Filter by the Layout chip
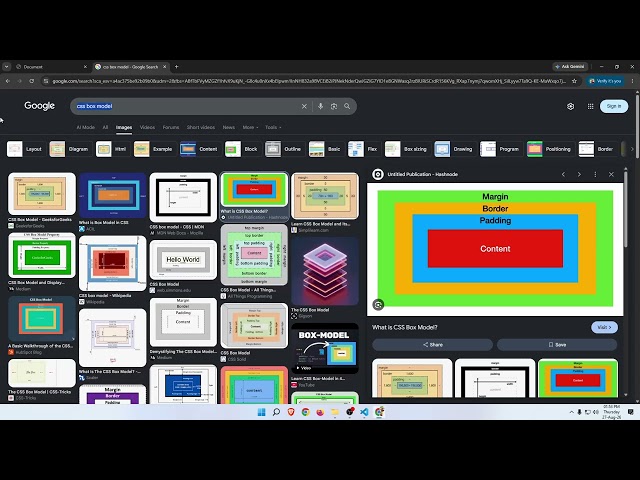640x480 pixels. (x=24, y=149)
